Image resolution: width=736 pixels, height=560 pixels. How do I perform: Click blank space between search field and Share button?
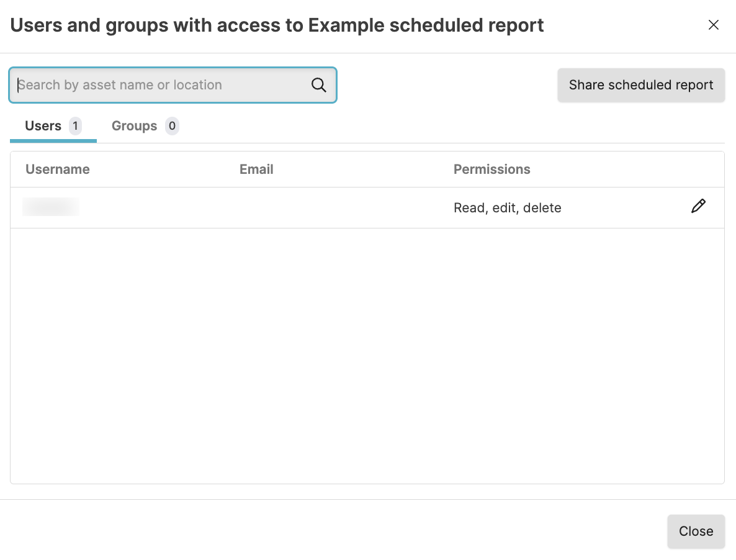click(x=447, y=85)
